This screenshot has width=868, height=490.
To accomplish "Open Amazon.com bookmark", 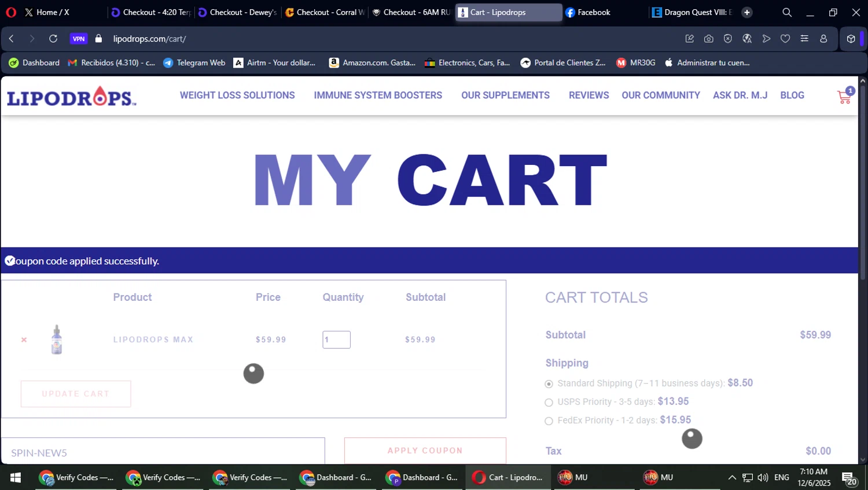I will 372,62.
